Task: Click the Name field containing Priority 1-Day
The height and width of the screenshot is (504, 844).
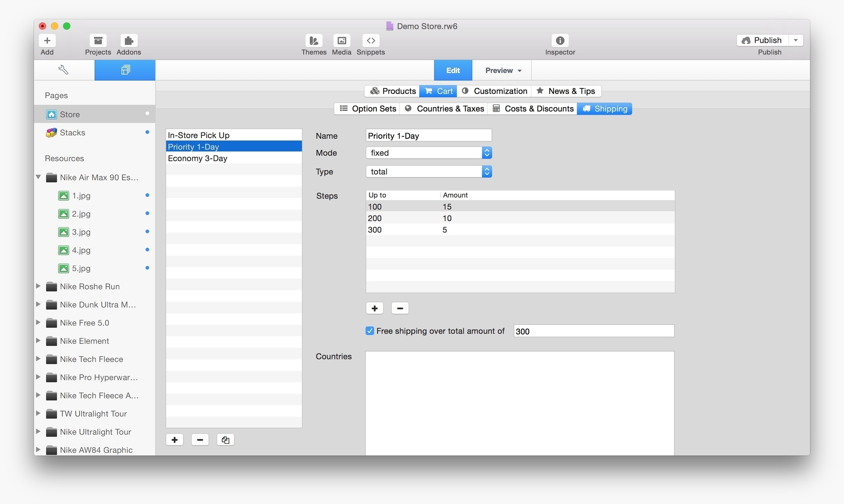Action: tap(429, 135)
